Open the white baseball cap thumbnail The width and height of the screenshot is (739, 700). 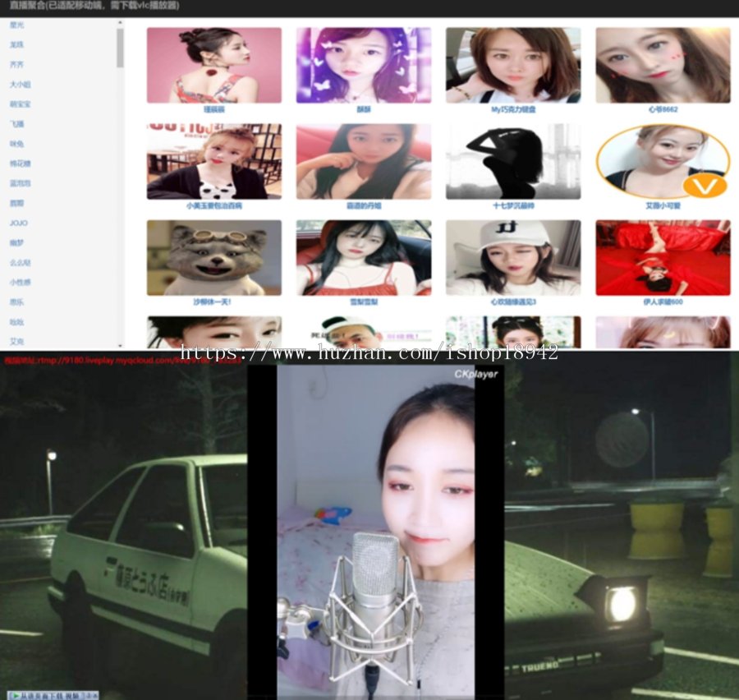coord(513,257)
